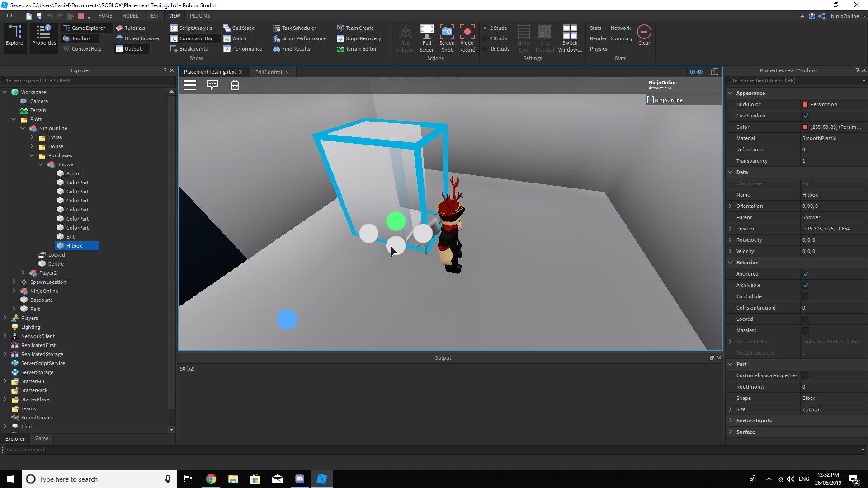Open the Toolbox

79,38
